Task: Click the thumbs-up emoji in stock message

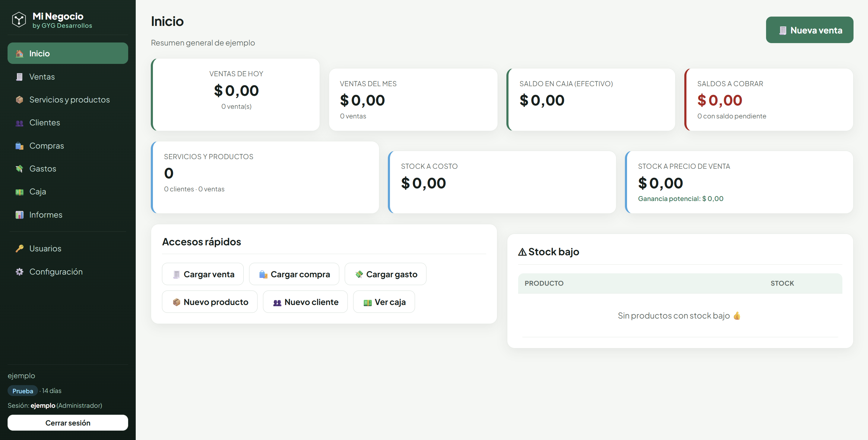Action: (737, 316)
